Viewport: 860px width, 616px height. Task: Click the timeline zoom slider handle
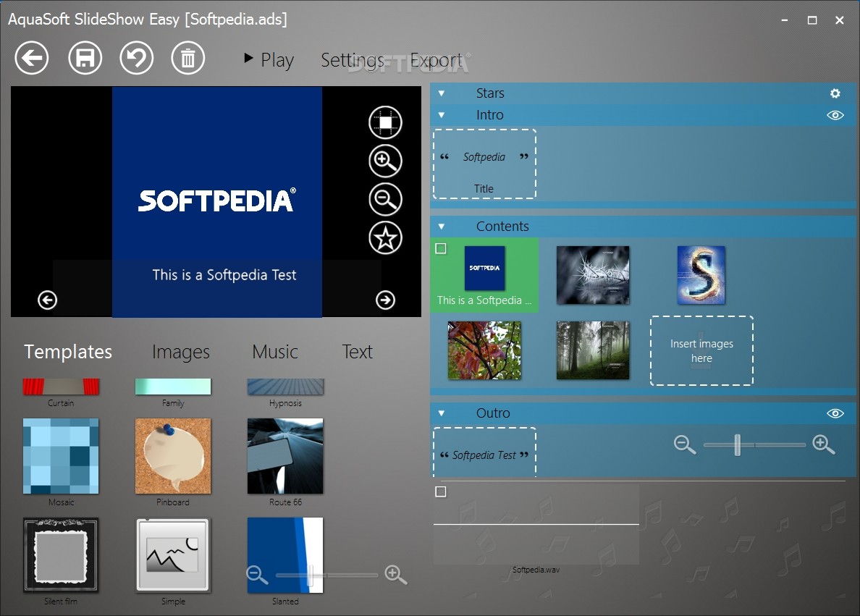pos(738,445)
